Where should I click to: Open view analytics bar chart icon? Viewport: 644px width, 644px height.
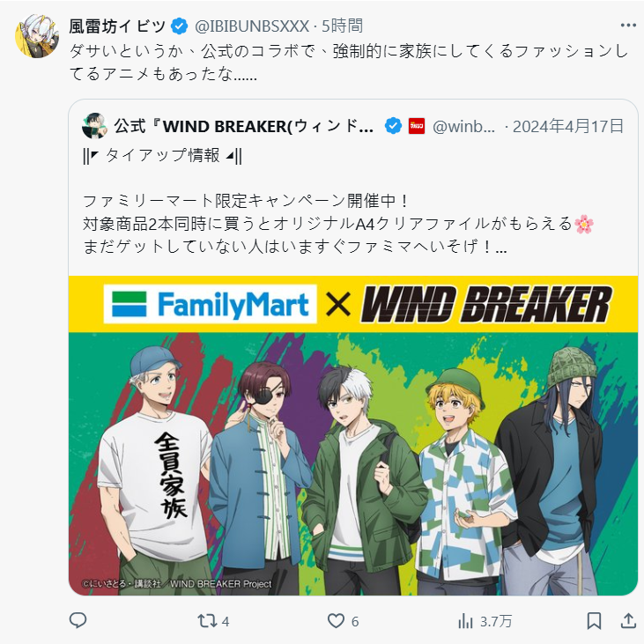tap(465, 620)
